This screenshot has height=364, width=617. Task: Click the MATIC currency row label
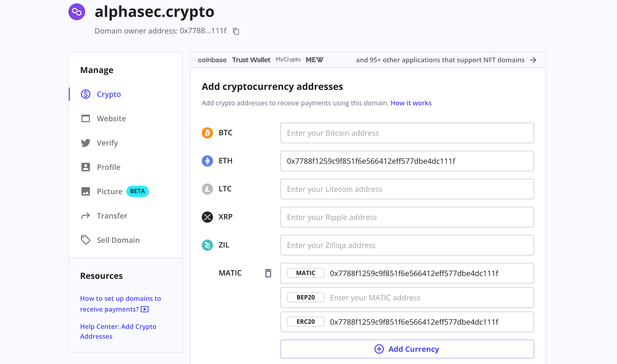[x=230, y=273]
